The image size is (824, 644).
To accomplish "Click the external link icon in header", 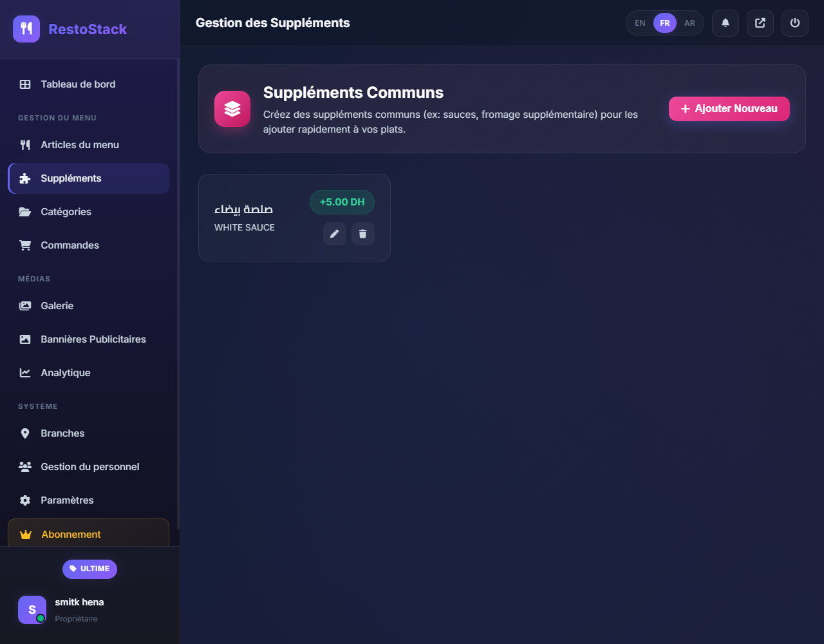I will click(760, 23).
